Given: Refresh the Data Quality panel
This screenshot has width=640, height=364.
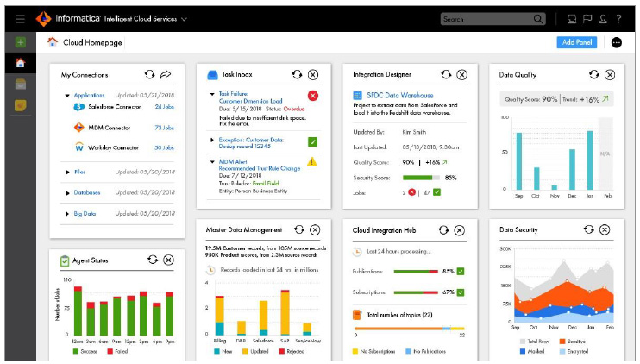Looking at the screenshot, I should point(594,74).
